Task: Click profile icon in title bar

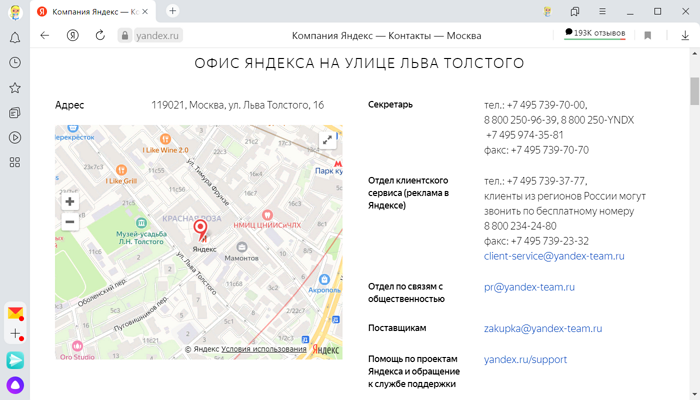Action: 547,12
